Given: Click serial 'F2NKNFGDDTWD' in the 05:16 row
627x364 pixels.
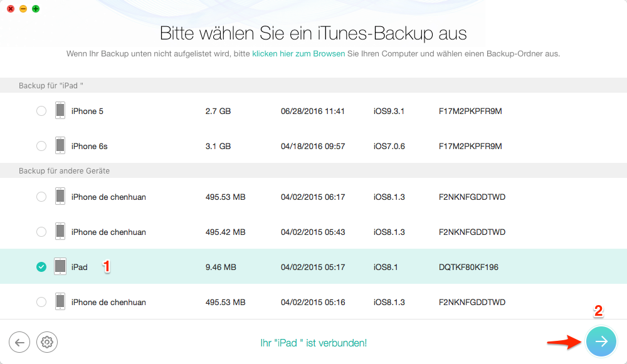Looking at the screenshot, I should [x=472, y=302].
